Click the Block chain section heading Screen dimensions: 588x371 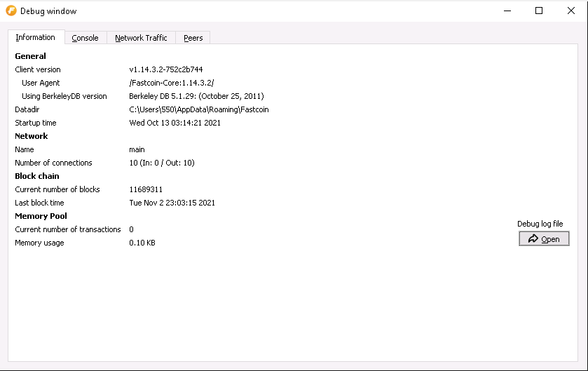[x=36, y=176]
